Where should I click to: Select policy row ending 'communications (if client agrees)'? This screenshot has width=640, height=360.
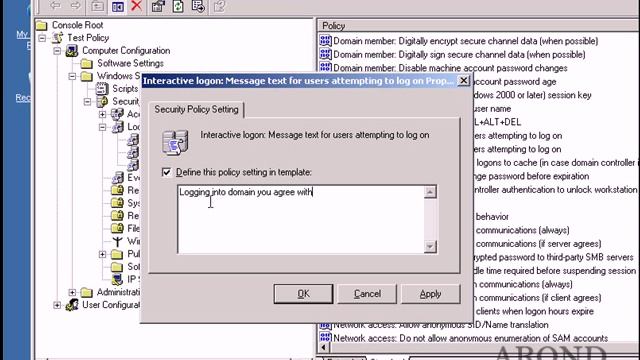coord(538,298)
